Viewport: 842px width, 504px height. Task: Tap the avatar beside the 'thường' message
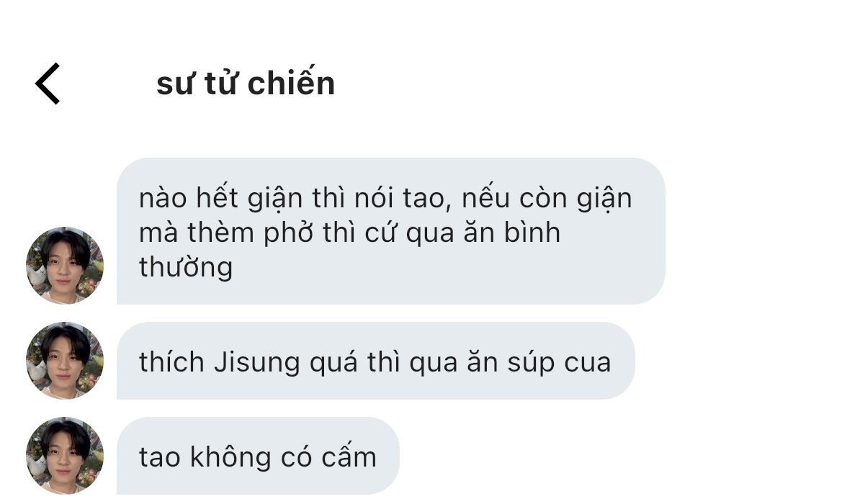[64, 265]
